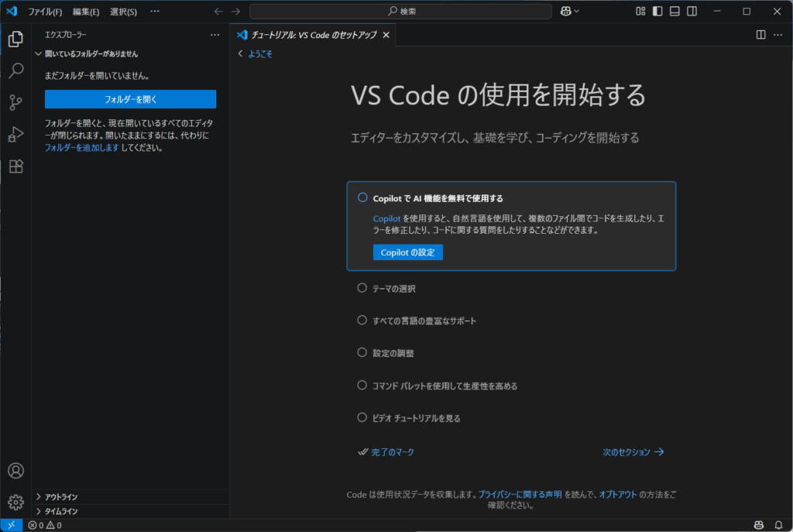Click the フォルダーを開く button
This screenshot has width=793, height=532.
click(x=130, y=99)
